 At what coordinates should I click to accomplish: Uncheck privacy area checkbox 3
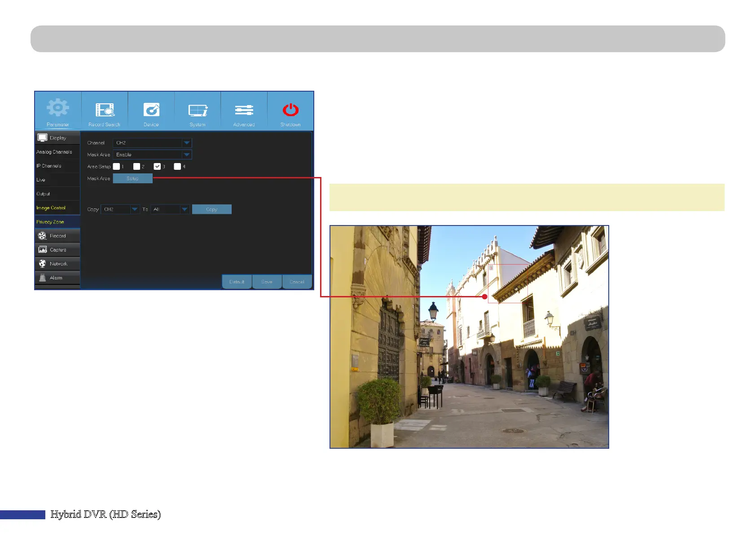(157, 166)
